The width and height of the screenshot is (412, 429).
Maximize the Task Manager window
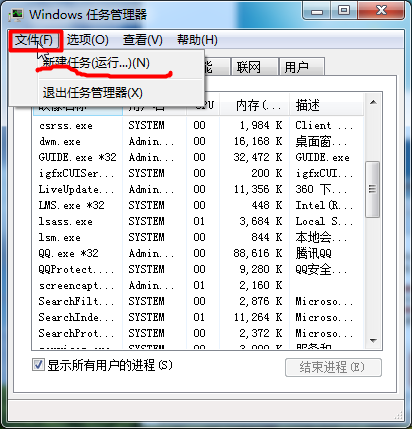click(345, 11)
